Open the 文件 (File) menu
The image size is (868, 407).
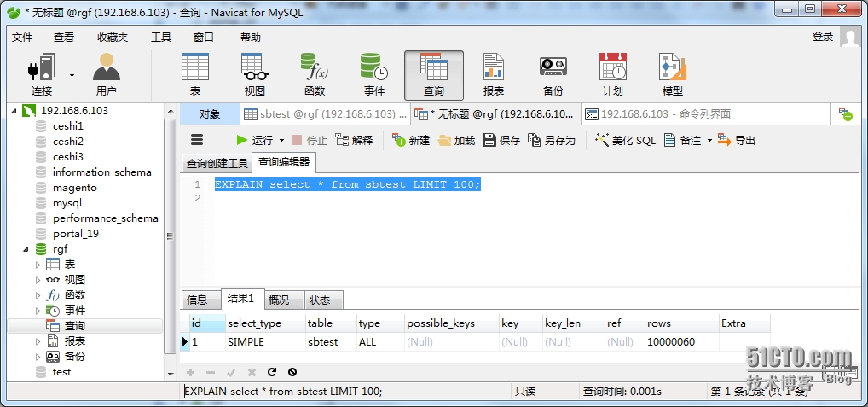click(x=22, y=37)
